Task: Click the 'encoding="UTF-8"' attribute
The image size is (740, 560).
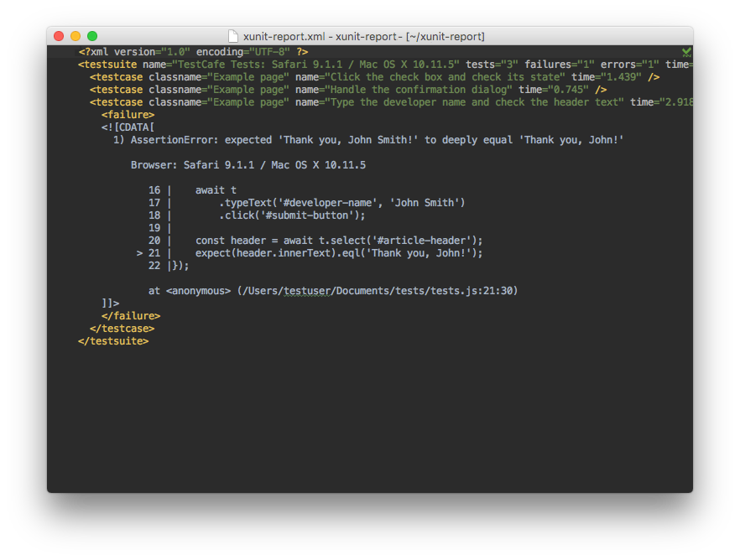Action: point(243,52)
